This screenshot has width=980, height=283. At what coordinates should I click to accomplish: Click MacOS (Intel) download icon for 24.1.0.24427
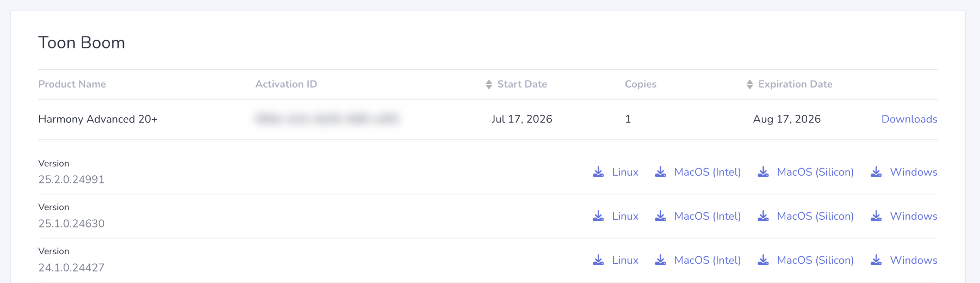[x=660, y=260]
